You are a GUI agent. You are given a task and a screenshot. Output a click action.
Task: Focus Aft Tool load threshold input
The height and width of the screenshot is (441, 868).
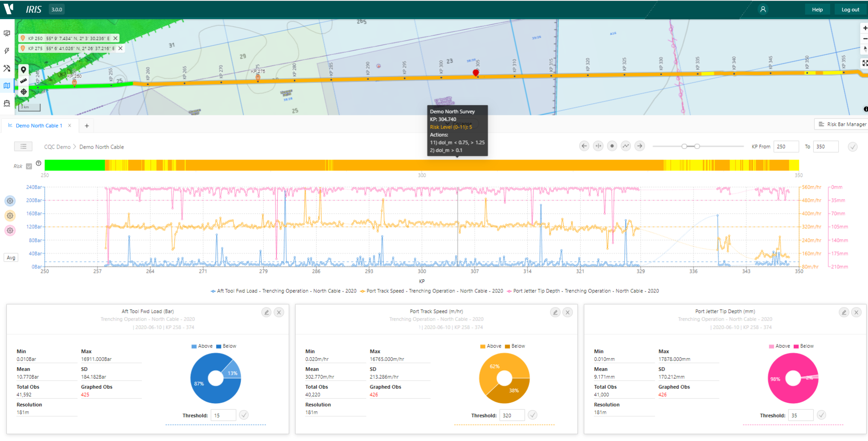pos(224,415)
